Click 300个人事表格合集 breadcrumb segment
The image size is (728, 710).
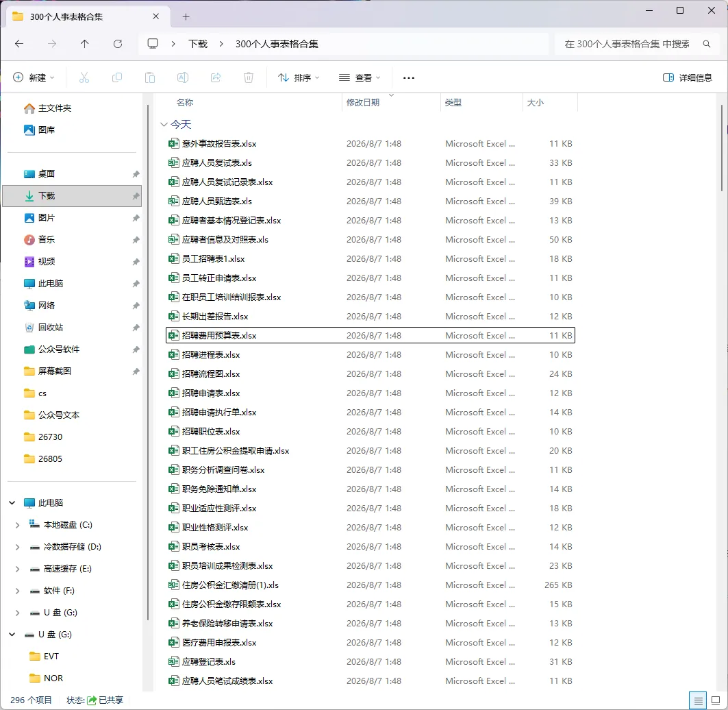pyautogui.click(x=277, y=44)
